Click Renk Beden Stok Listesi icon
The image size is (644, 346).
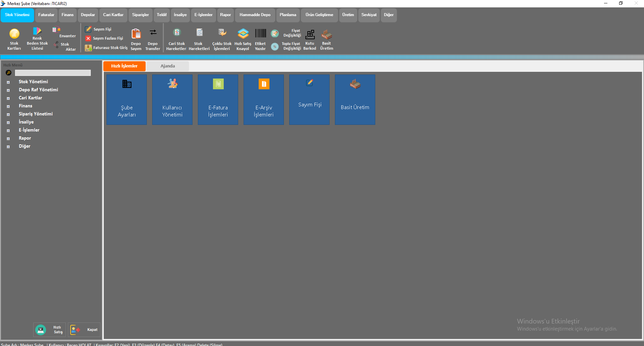click(x=37, y=31)
